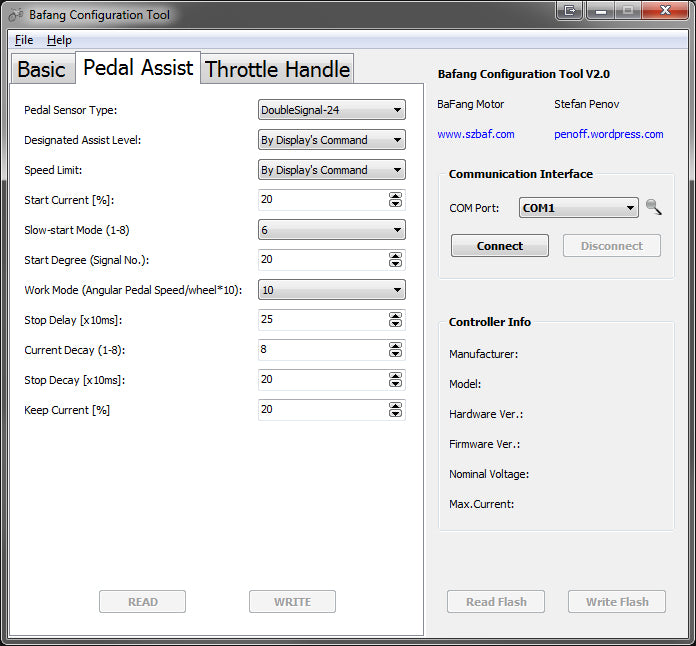Switch to Throttle Handle tab
This screenshot has height=646, width=696.
[x=277, y=69]
